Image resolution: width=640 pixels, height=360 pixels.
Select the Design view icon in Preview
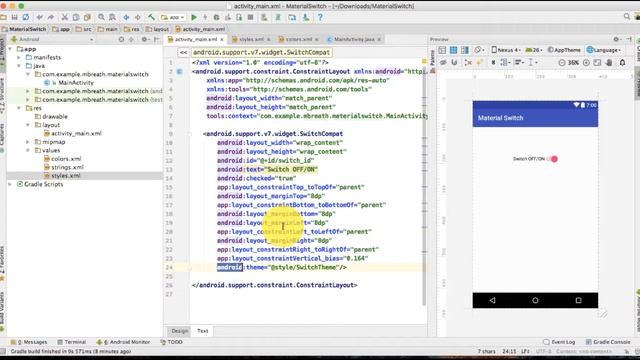coord(442,50)
